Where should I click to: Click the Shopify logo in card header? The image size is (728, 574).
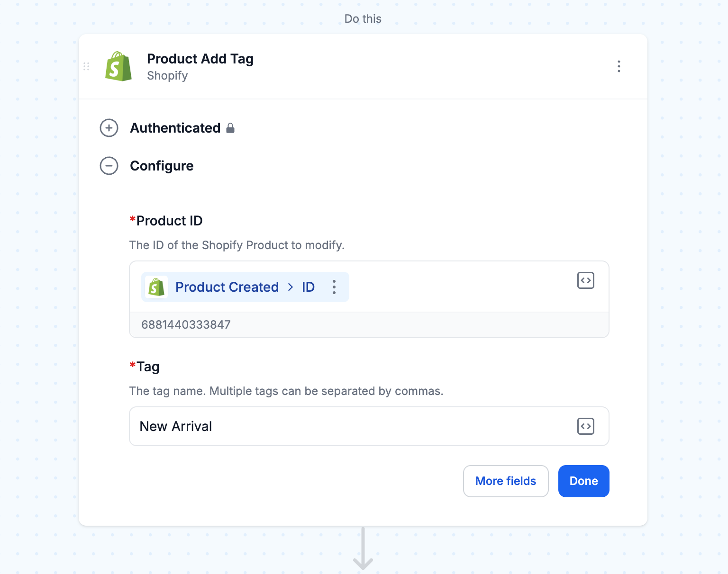click(x=118, y=66)
